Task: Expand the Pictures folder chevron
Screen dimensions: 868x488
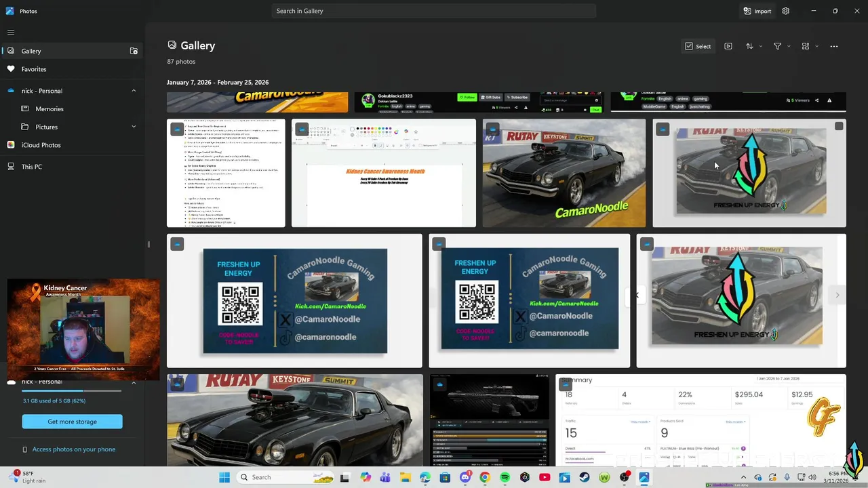Action: tap(134, 127)
